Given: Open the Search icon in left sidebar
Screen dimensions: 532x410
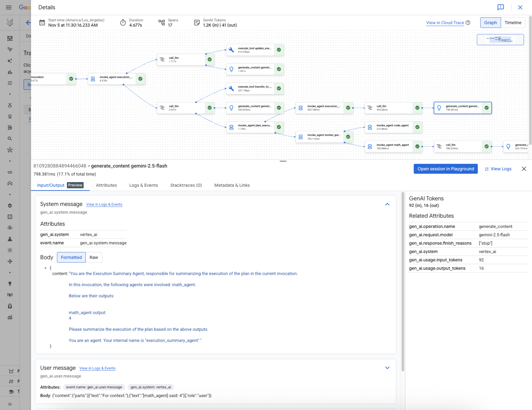Looking at the screenshot, I should tap(10, 138).
